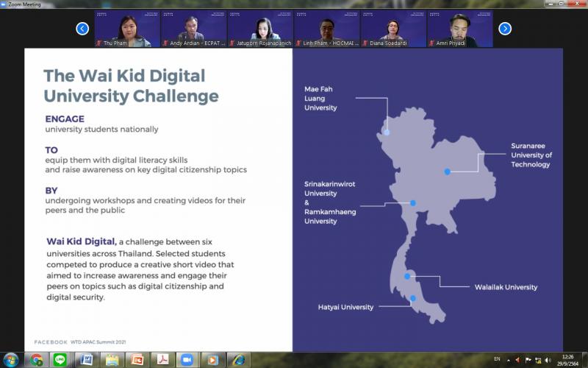Select Diana Soedardi's video thumbnail

[393, 29]
